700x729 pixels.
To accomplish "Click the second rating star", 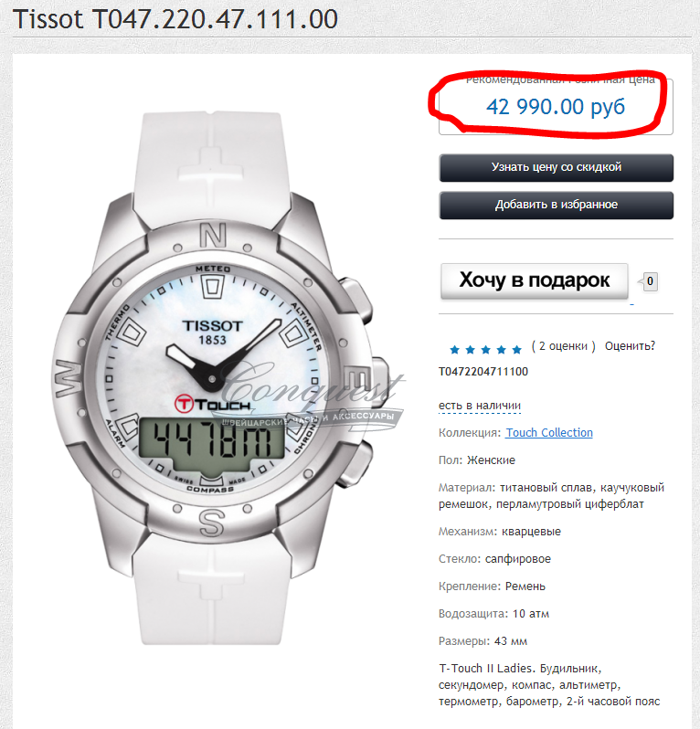I will (471, 350).
